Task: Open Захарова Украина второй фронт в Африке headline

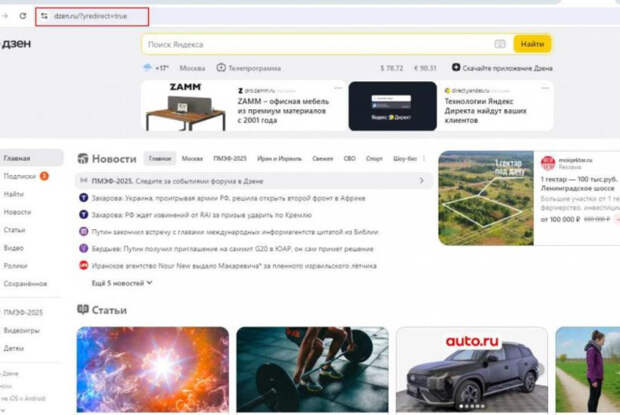Action: click(x=229, y=198)
